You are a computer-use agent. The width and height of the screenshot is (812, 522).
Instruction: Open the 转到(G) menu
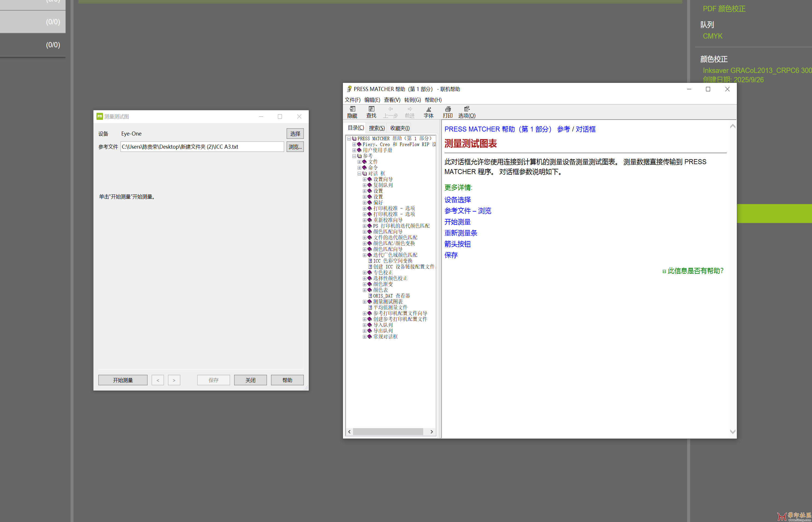pos(412,100)
